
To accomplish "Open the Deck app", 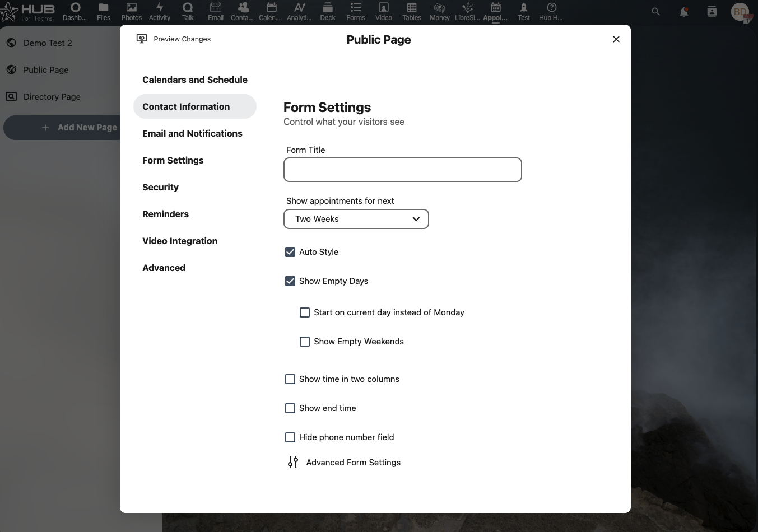I will click(x=328, y=11).
